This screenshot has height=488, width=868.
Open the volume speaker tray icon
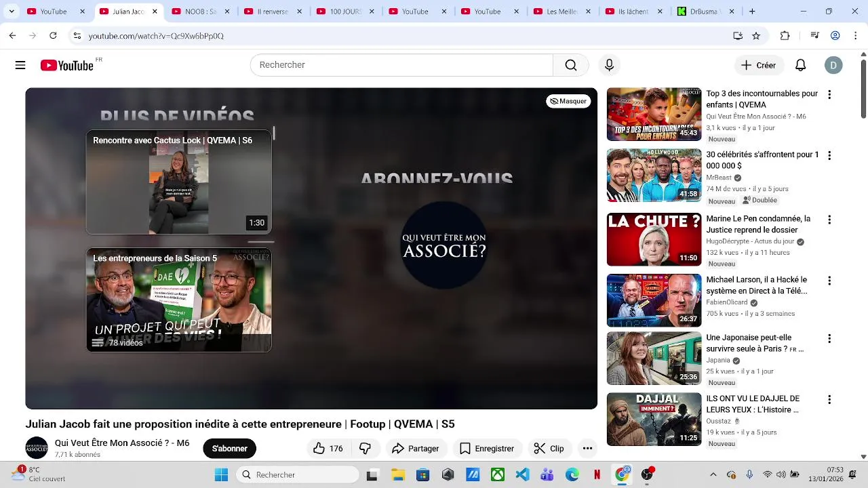click(781, 474)
